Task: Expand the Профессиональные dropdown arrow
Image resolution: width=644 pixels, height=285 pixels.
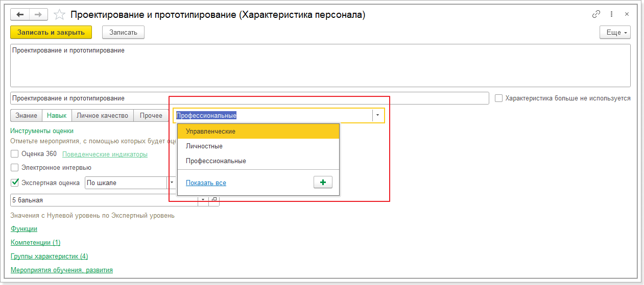Action: [x=378, y=116]
